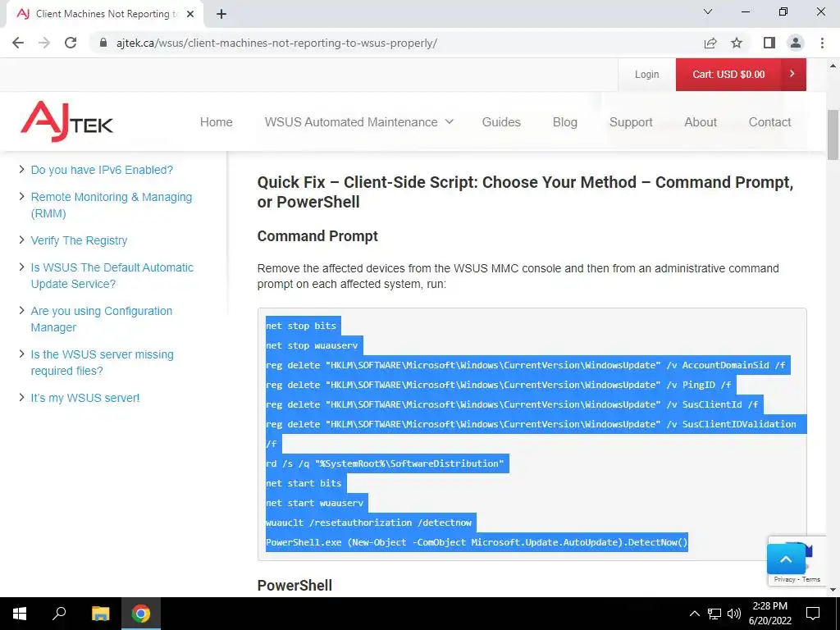Click the 'net stop wuauserv' code line

(x=312, y=345)
